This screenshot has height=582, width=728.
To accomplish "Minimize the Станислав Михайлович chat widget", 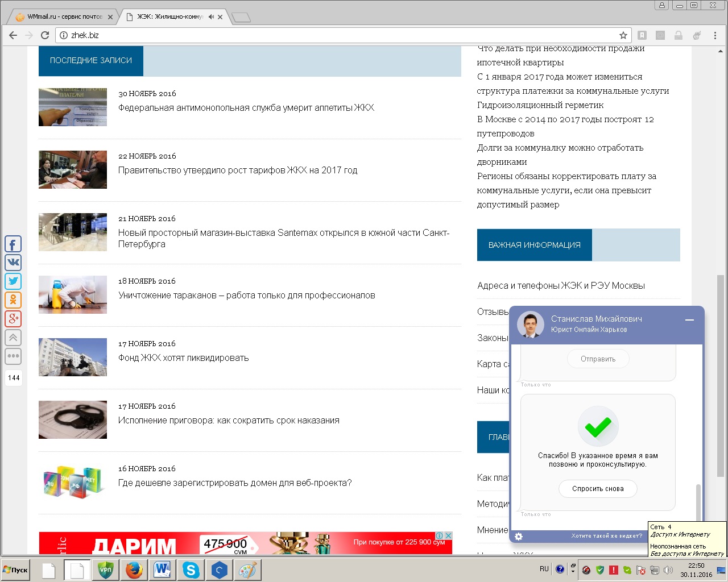I will 690,320.
